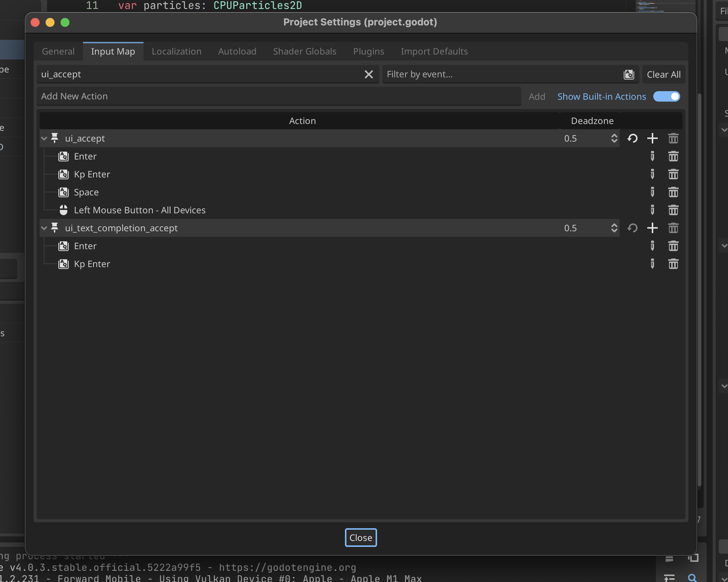
Task: Open the Localization tab
Action: point(176,52)
